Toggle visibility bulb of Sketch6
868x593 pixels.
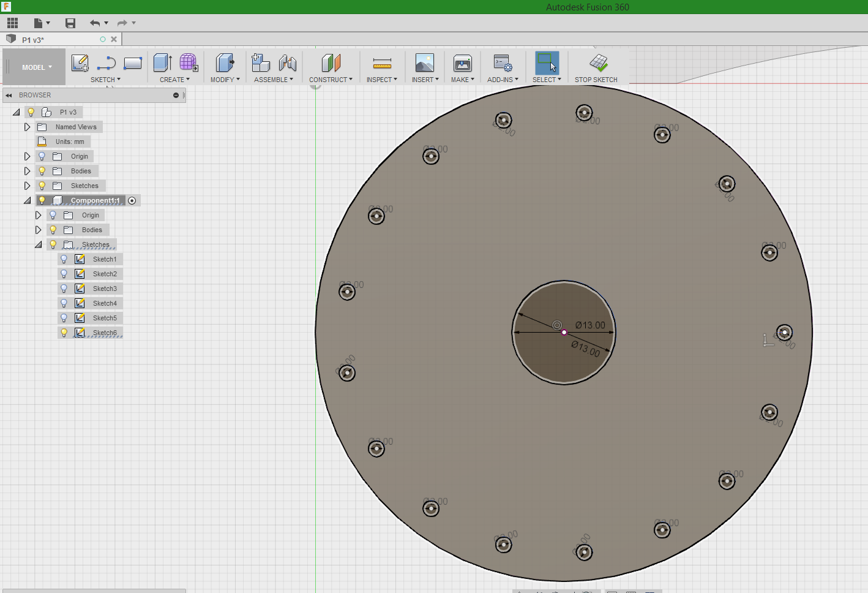click(64, 333)
